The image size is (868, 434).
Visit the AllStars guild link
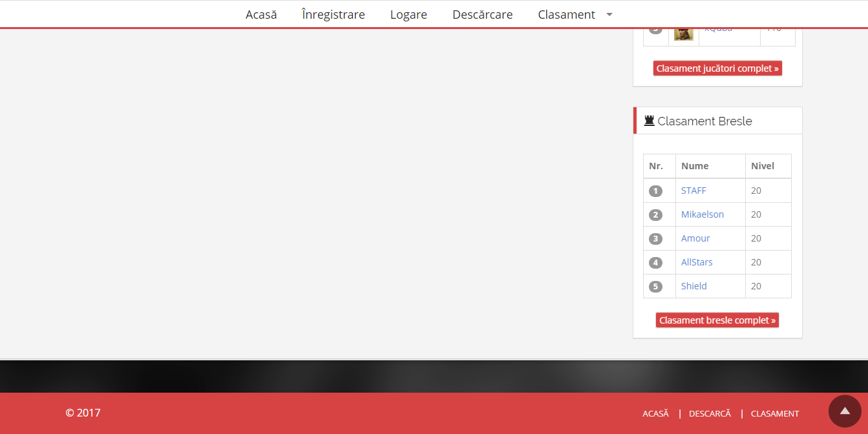697,262
